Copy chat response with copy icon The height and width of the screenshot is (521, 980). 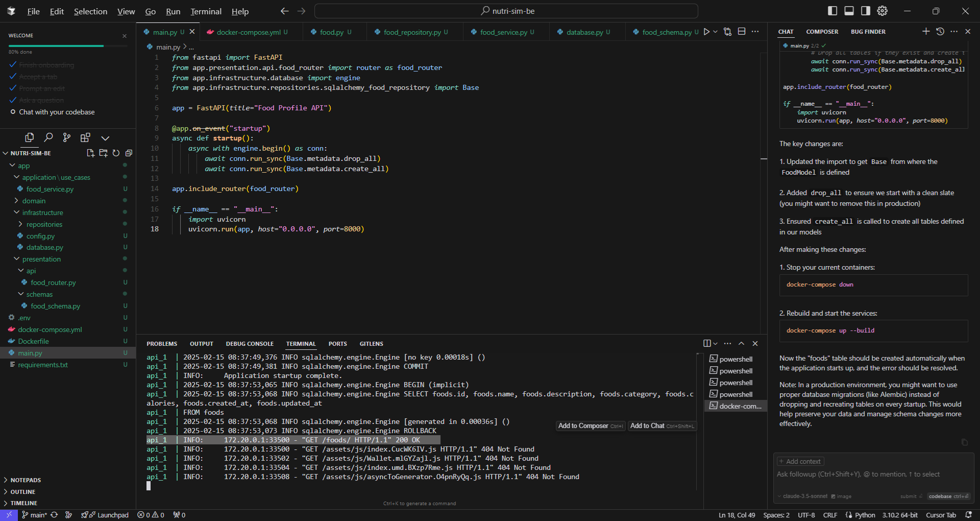coord(964,442)
